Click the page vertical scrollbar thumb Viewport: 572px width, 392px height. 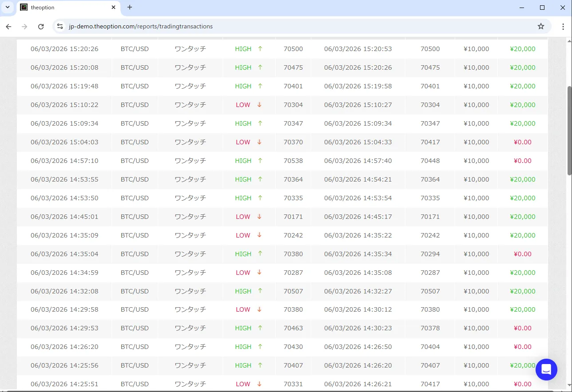(x=569, y=131)
